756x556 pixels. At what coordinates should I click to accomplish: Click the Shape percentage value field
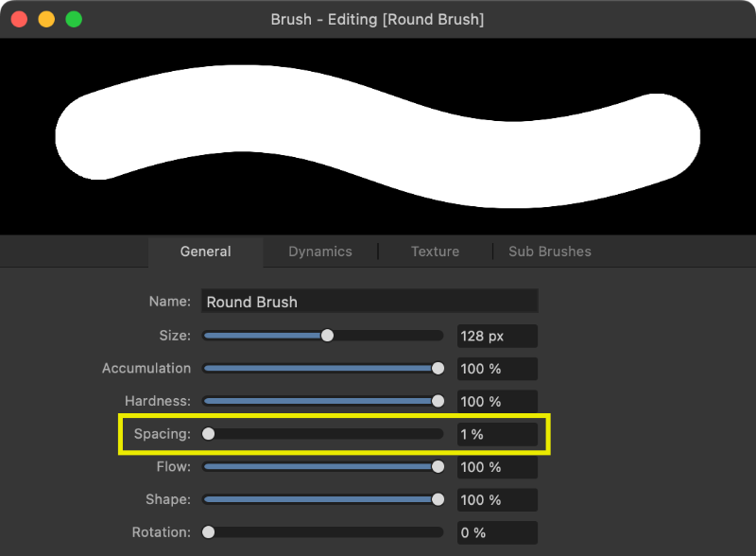coord(497,499)
